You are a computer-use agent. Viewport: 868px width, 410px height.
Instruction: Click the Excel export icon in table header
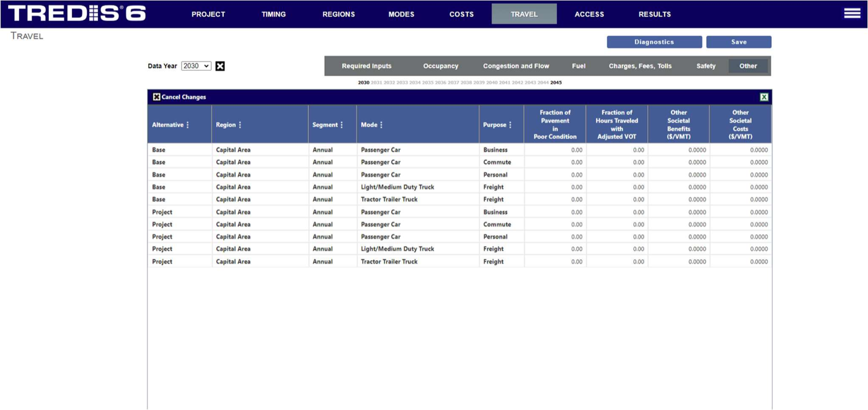click(x=764, y=97)
